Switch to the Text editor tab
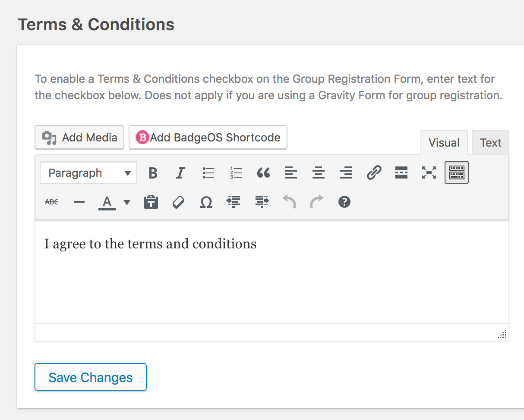The width and height of the screenshot is (524, 420). (x=490, y=143)
